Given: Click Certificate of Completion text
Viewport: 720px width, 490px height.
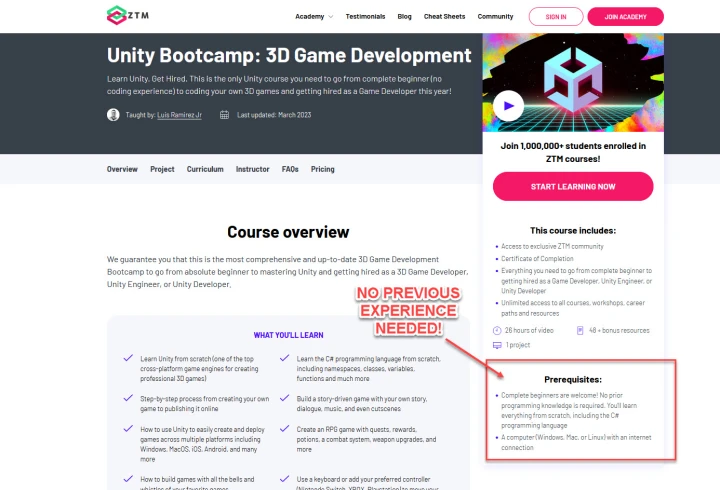Looking at the screenshot, I should click(537, 259).
